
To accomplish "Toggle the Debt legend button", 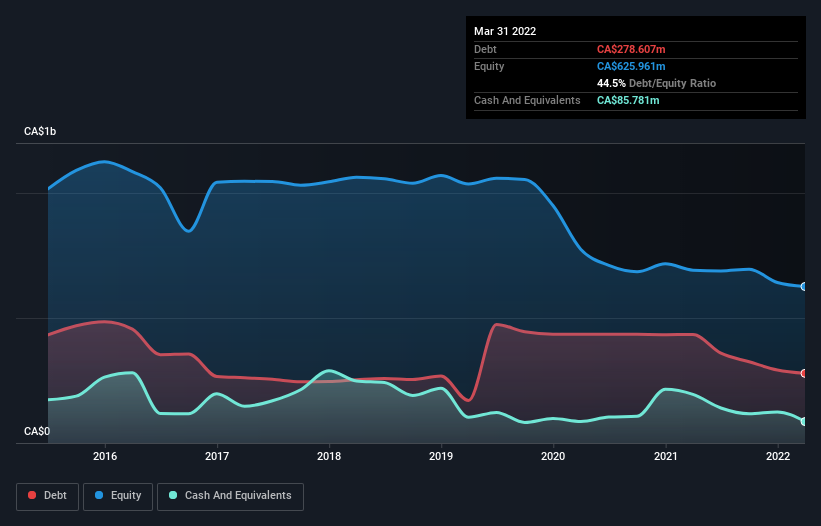I will point(48,496).
